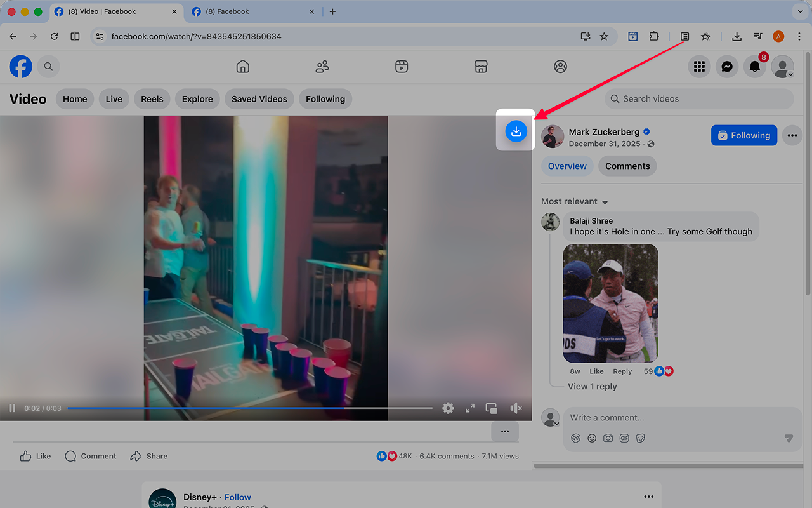
Task: Open Chrome three-dot menu
Action: tap(799, 37)
